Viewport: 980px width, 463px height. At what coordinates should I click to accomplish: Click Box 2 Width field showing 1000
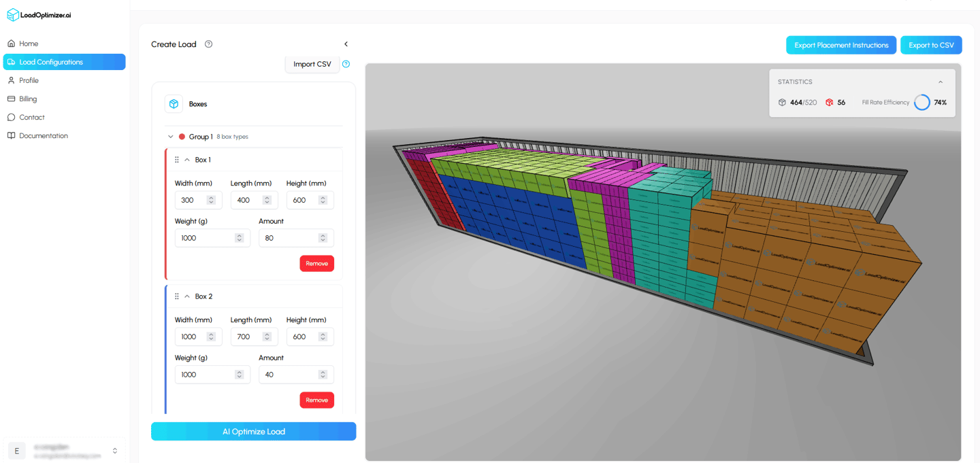198,337
